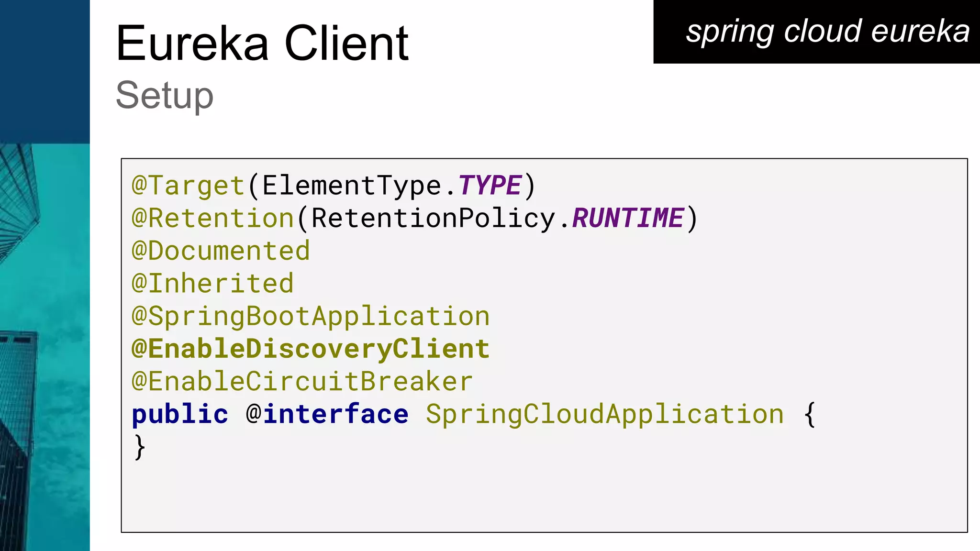Viewport: 980px width, 551px height.
Task: Click the '@Documented' annotation line
Action: [x=221, y=251]
